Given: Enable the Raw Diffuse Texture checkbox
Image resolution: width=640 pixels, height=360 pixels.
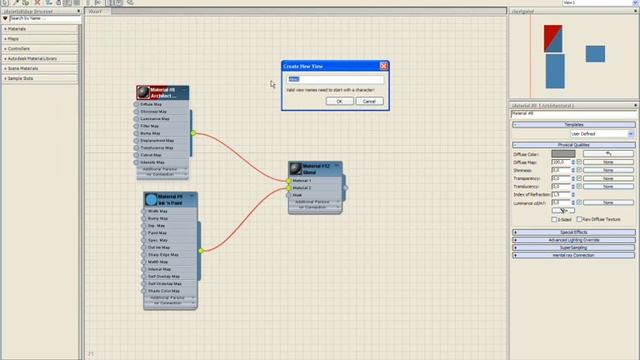Looking at the screenshot, I should pyautogui.click(x=579, y=219).
